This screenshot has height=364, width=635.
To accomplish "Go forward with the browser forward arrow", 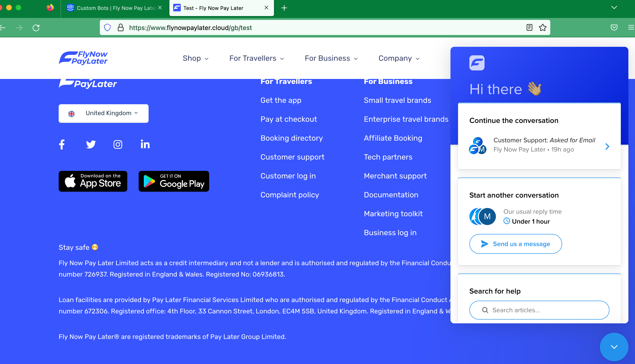I will coord(19,27).
